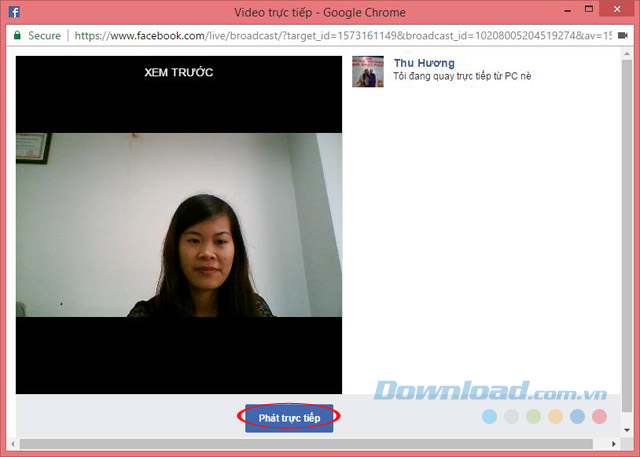Click the 'Tôi đang quay trực tiếp từ PC nè' text
Image resolution: width=640 pixels, height=457 pixels.
462,76
